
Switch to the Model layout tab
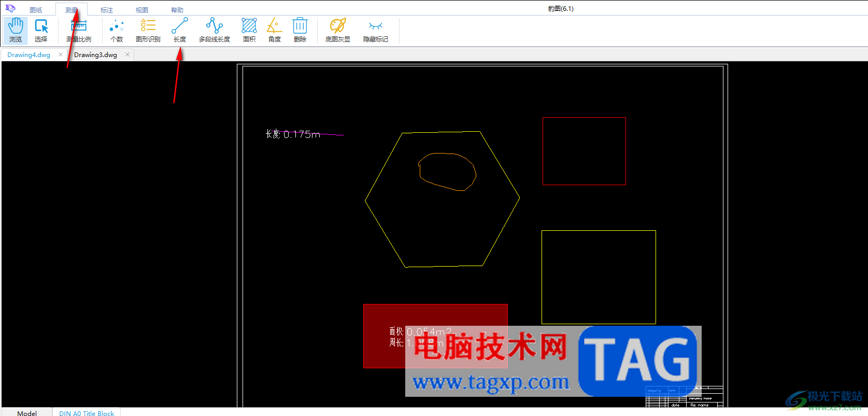27,413
